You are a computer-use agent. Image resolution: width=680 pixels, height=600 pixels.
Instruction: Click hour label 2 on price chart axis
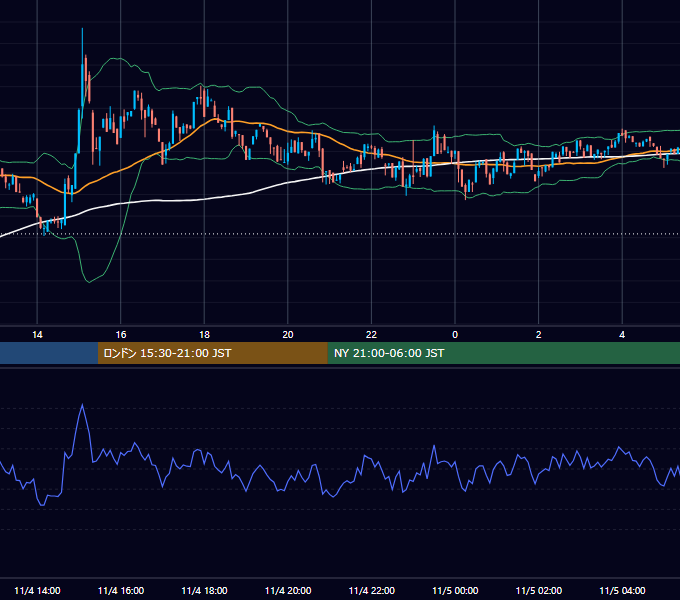(539, 335)
